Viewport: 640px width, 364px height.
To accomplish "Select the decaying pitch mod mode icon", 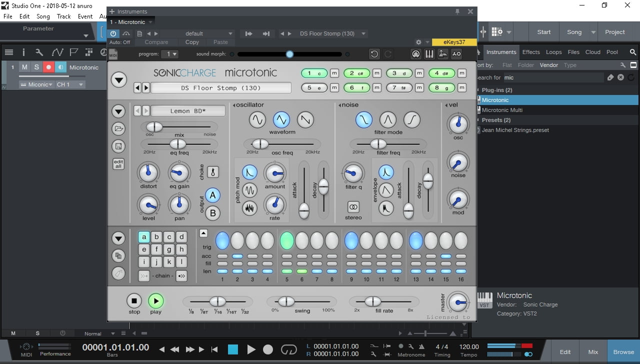I will coord(249,172).
